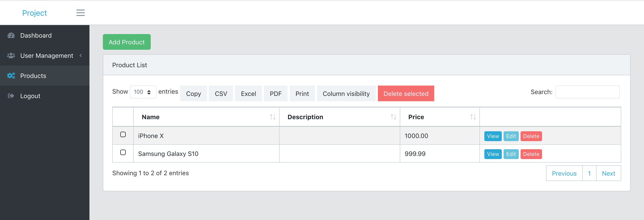
Task: Open the show entries dropdown
Action: (143, 92)
